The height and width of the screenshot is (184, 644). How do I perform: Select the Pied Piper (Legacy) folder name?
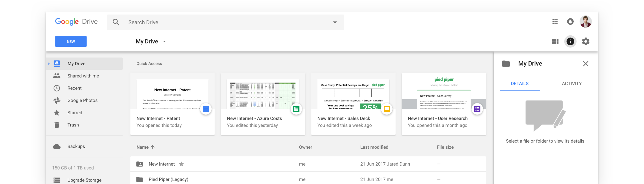168,179
